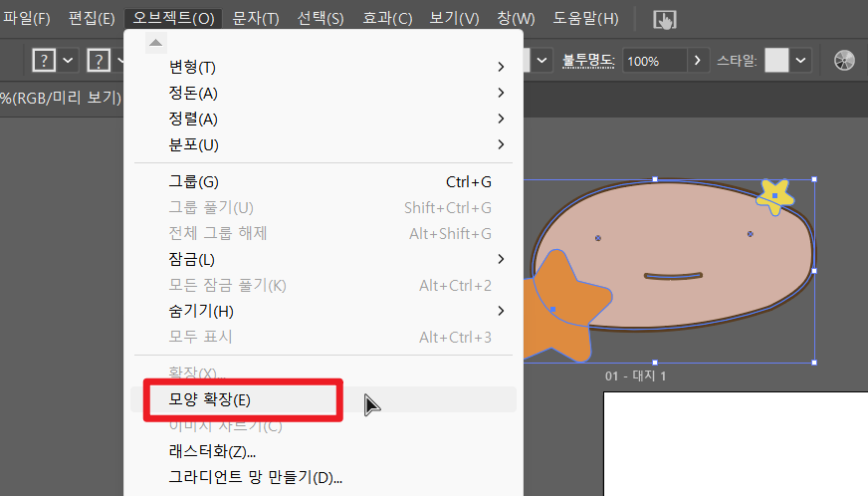Click the stroke color question mark box
868x496 pixels.
[x=99, y=61]
